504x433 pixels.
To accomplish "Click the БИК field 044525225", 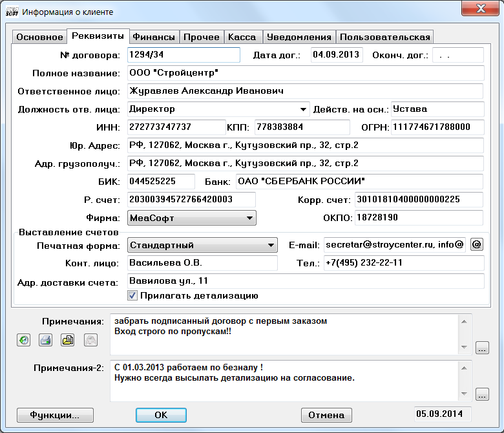I will click(161, 182).
